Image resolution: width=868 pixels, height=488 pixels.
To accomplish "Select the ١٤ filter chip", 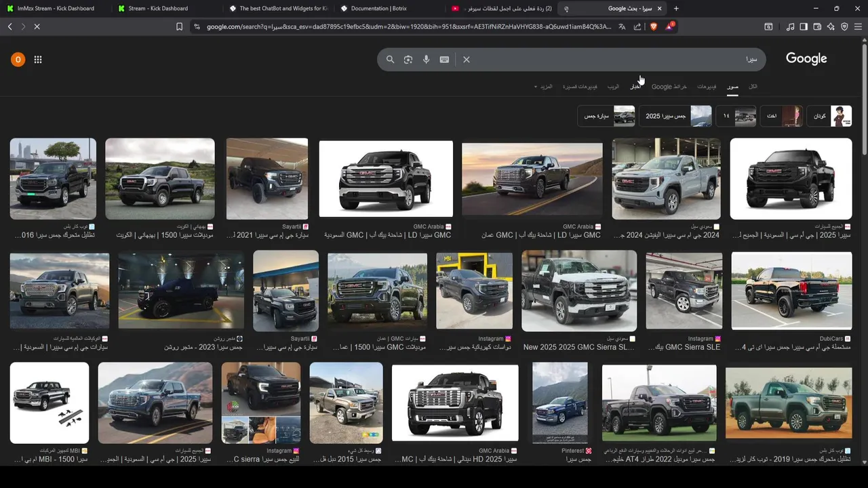I will coord(736,116).
